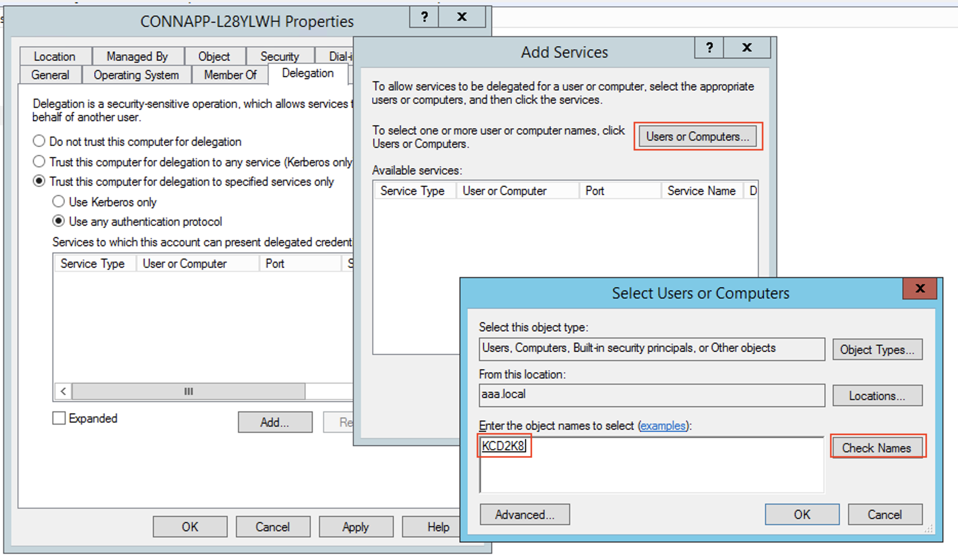Tick the Expanded checkbox

pos(59,418)
